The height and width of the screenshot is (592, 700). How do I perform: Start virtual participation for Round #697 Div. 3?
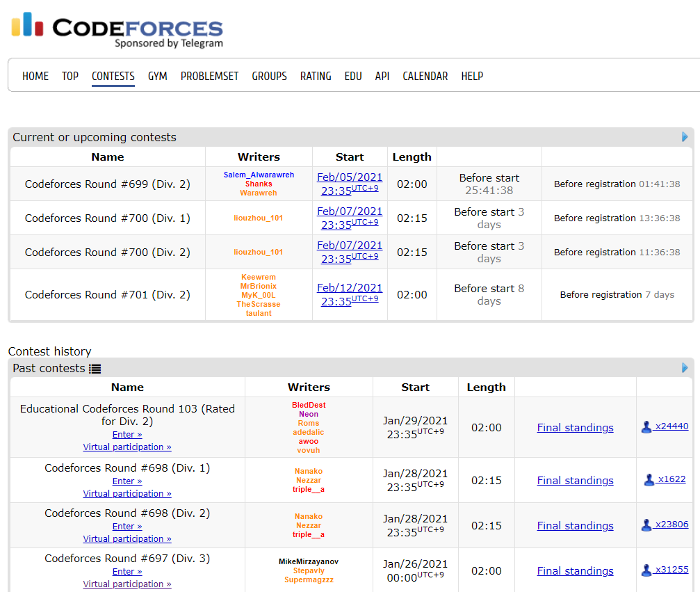click(x=127, y=584)
